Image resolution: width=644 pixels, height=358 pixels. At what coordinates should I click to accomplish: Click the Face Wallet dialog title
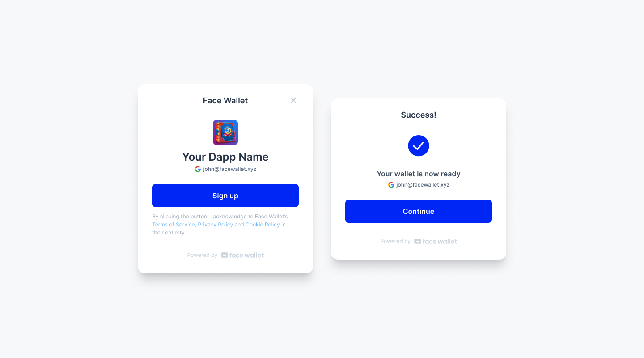coord(225,101)
